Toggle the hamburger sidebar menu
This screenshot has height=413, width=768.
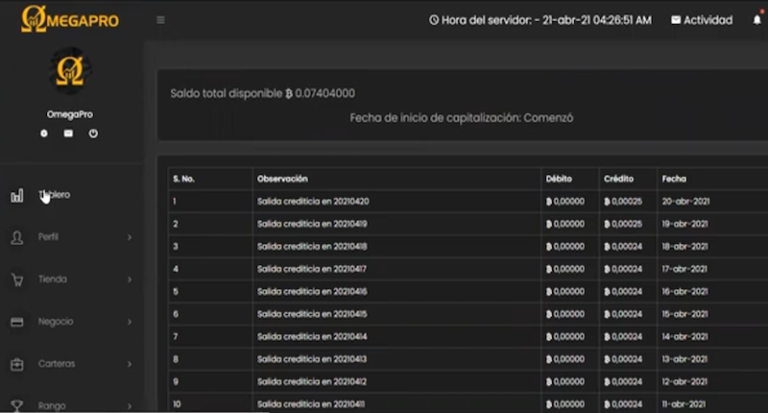coord(161,20)
